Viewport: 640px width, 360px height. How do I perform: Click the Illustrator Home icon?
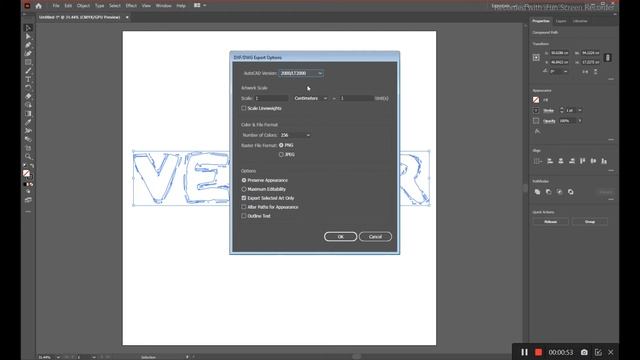point(38,6)
